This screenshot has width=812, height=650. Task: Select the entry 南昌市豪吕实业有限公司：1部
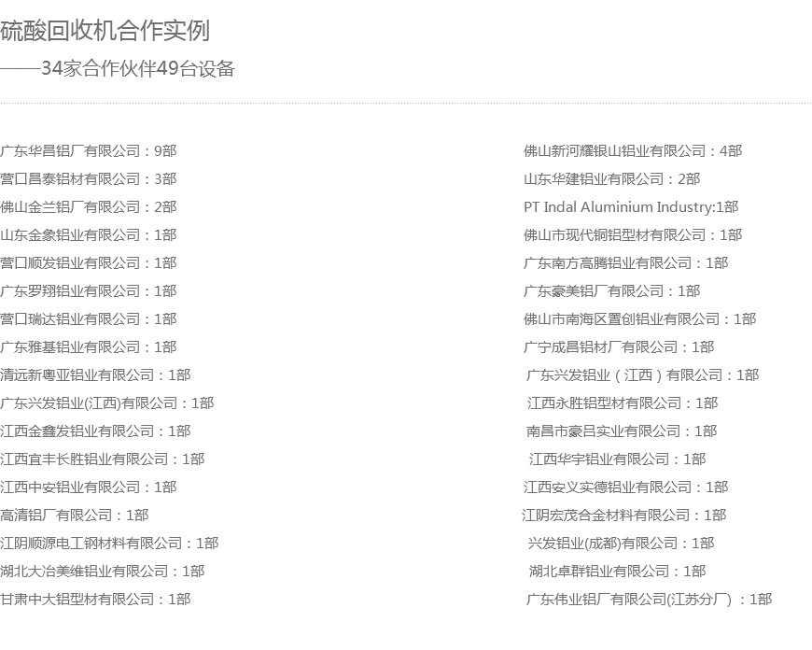[x=622, y=431]
